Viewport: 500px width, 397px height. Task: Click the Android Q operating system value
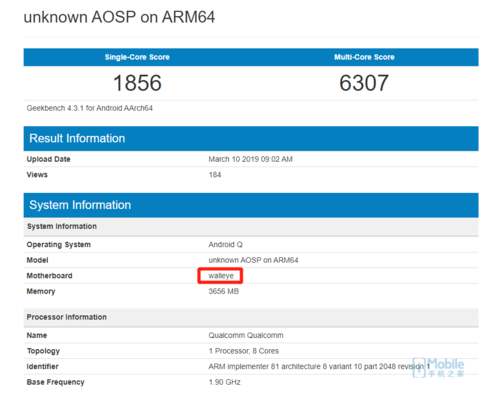226,245
